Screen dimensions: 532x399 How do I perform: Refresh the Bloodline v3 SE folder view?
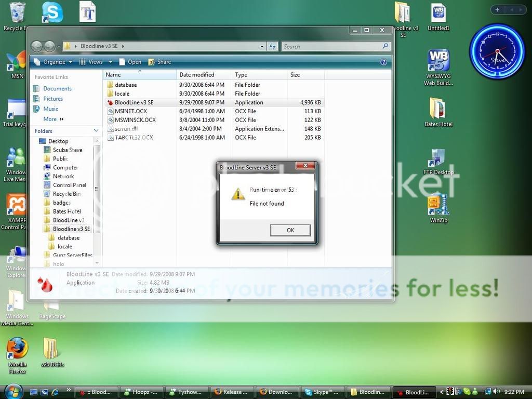[272, 46]
